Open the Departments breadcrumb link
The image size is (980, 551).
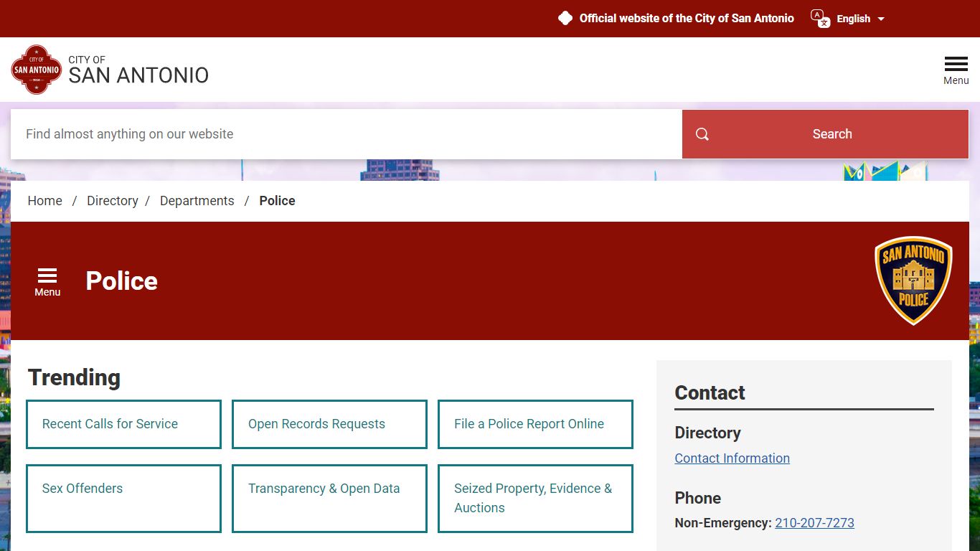197,201
